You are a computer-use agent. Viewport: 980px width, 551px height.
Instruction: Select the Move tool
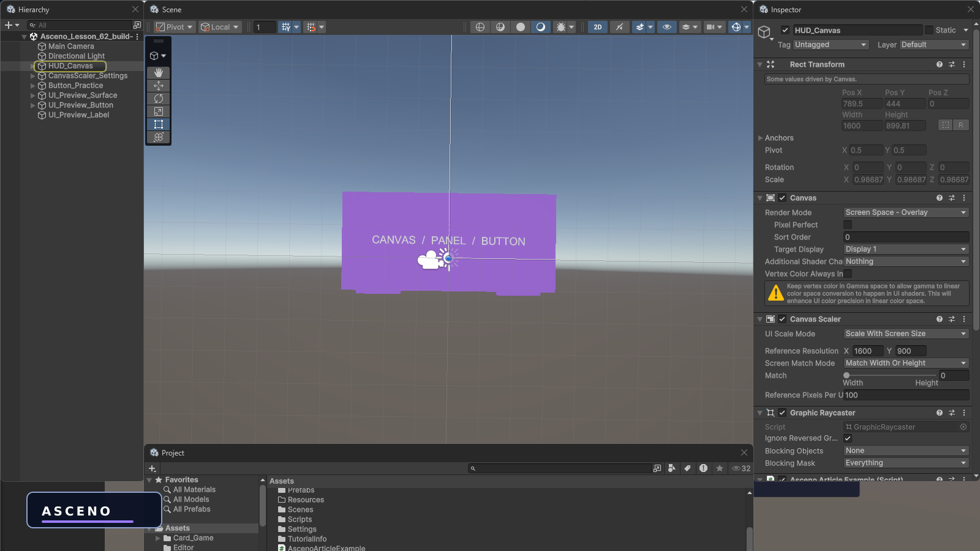pos(158,86)
